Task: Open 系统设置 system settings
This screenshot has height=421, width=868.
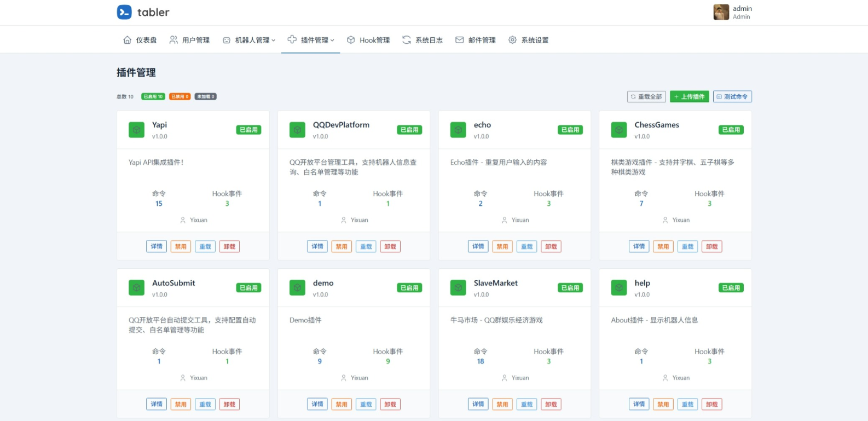Action: 529,40
